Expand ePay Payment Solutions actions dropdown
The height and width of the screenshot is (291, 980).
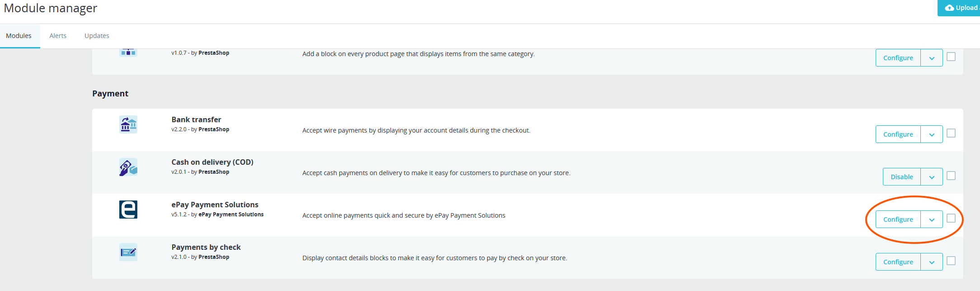coord(932,219)
